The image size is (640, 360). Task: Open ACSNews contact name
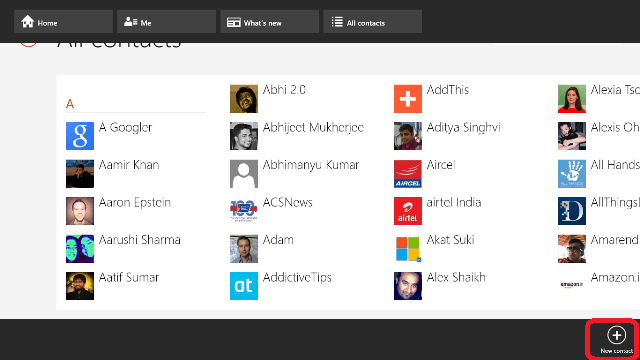(x=288, y=202)
